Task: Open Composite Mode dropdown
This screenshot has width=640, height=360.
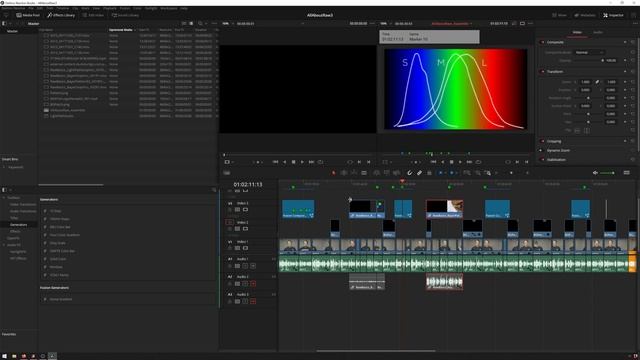Action: [589, 52]
